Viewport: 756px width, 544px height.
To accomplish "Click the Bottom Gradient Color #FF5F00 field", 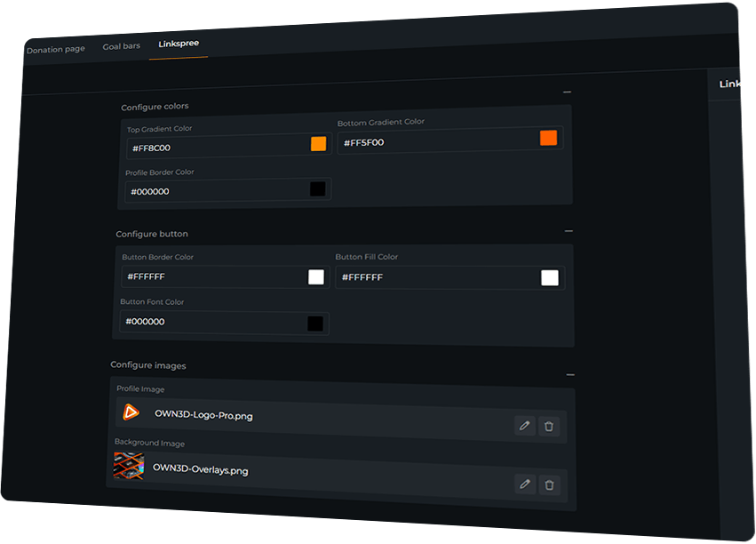I will pos(450,140).
